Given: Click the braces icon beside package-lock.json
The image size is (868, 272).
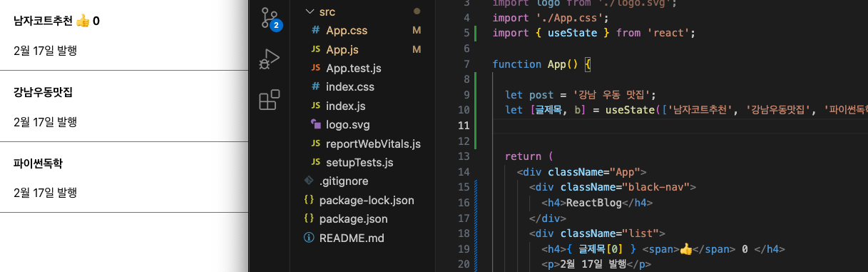Looking at the screenshot, I should (x=309, y=200).
